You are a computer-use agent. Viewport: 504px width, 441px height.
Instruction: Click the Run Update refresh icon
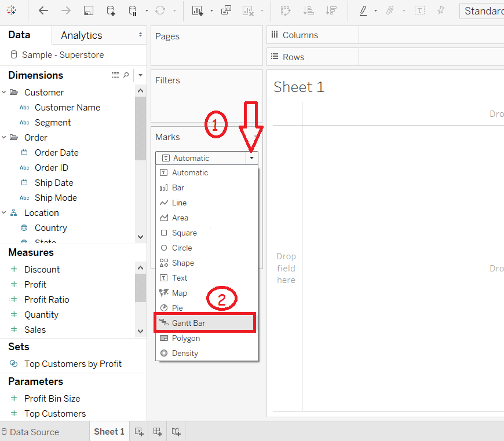coord(160,10)
